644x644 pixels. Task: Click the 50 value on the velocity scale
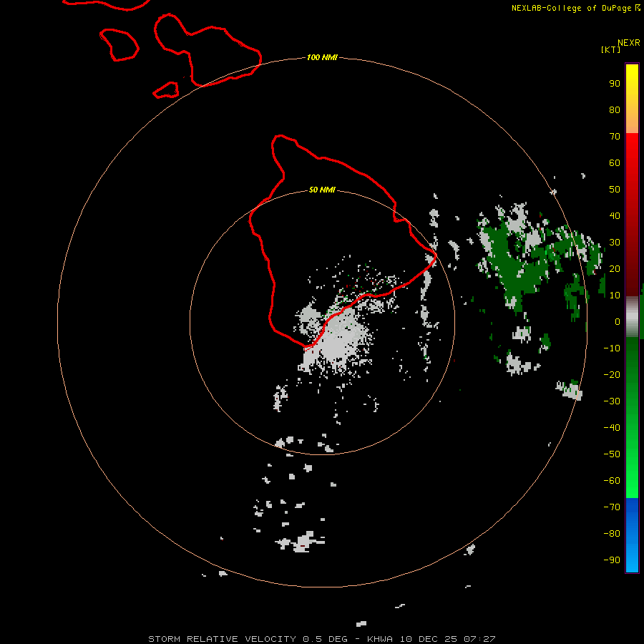pyautogui.click(x=615, y=190)
